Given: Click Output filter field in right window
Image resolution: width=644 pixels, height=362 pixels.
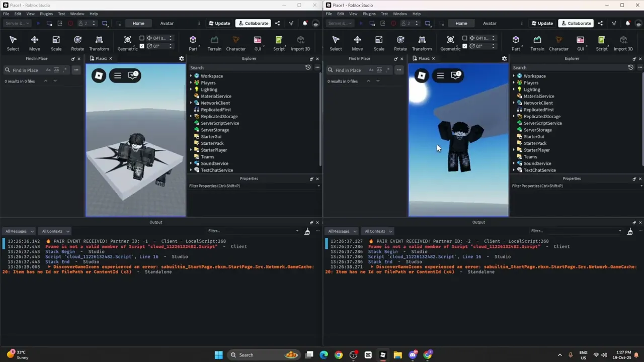Looking at the screenshot, I should coord(576,231).
